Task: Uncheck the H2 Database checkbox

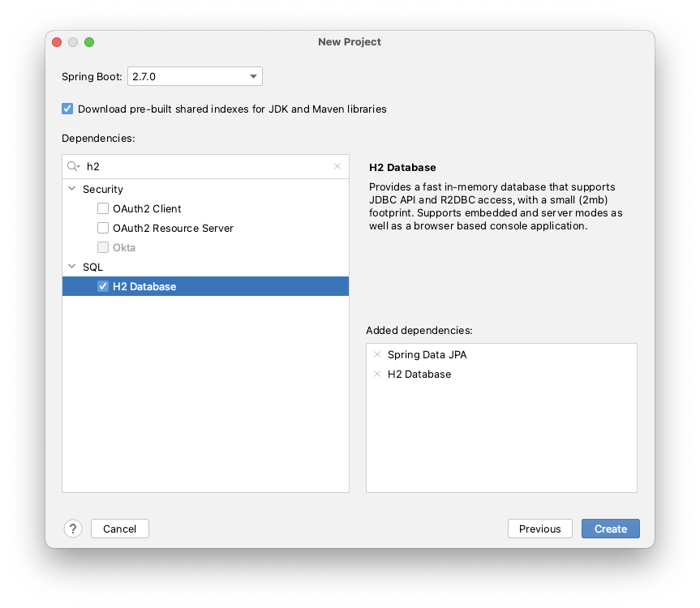Action: 103,285
